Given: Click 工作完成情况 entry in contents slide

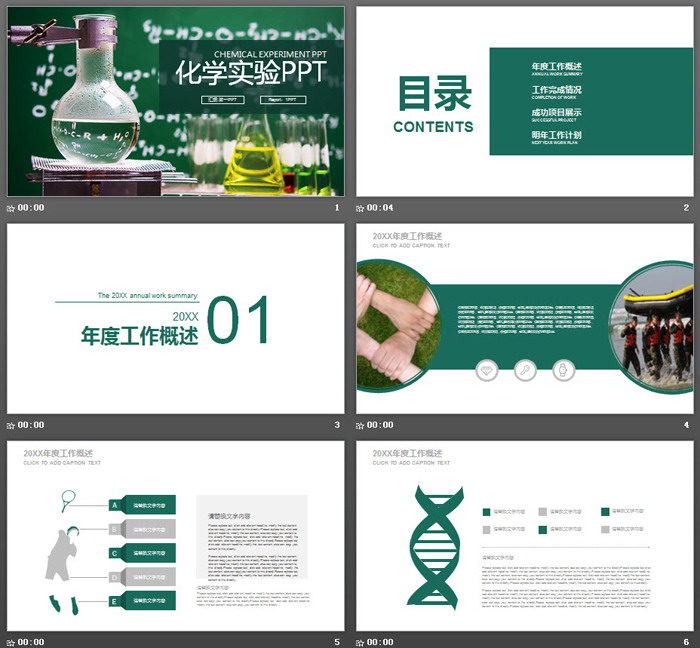Looking at the screenshot, I should tap(557, 90).
